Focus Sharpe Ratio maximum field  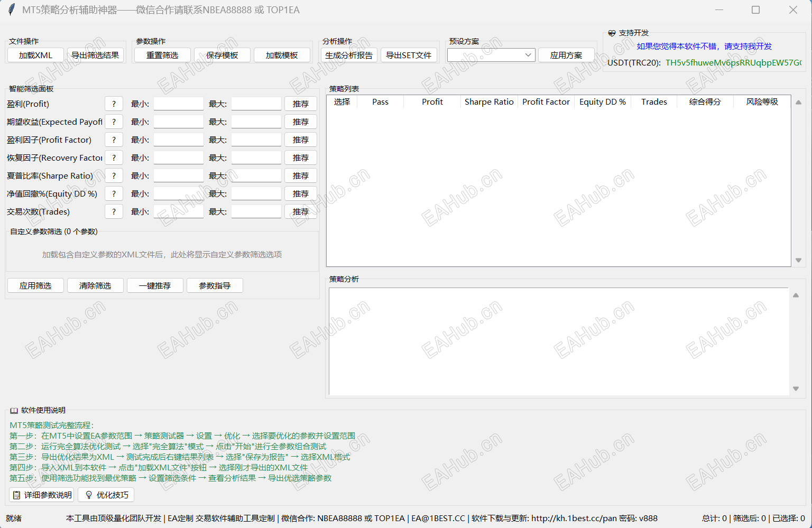(x=256, y=176)
